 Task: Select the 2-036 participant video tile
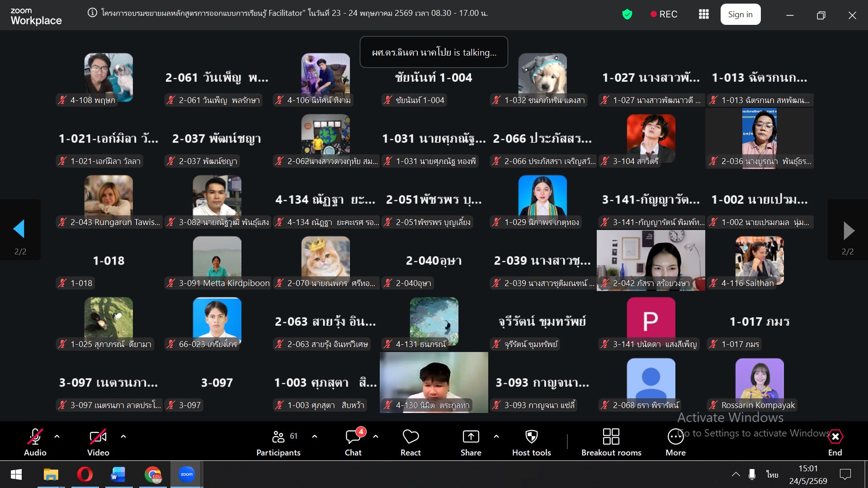click(759, 138)
